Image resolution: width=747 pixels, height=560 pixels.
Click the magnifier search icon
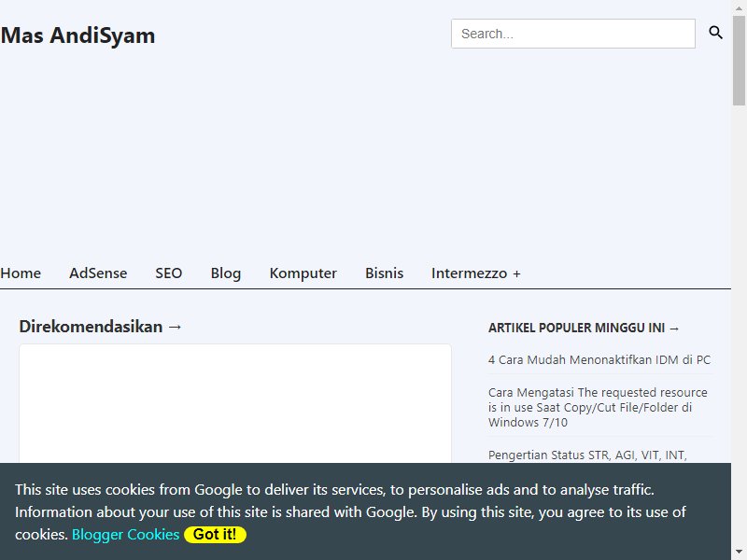[715, 33]
